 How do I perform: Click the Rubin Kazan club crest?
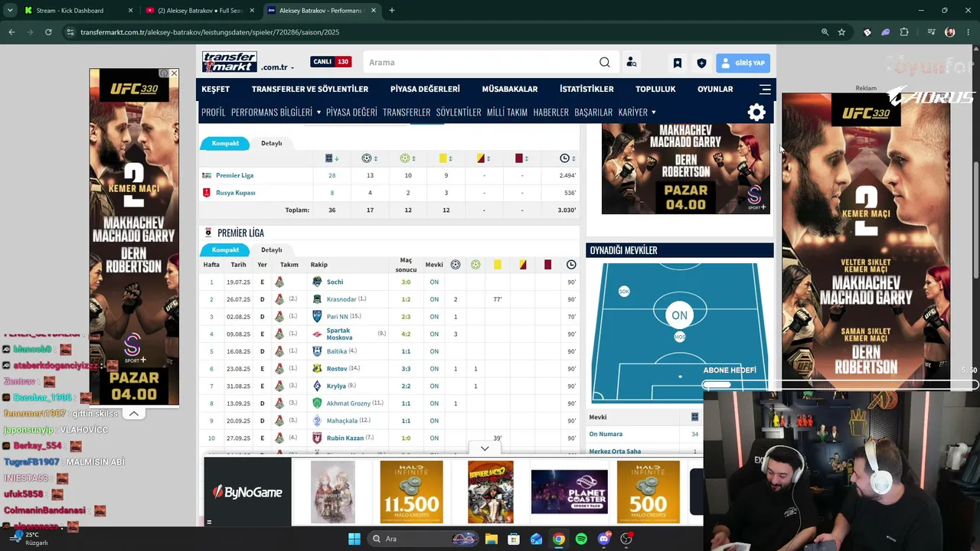[317, 439]
